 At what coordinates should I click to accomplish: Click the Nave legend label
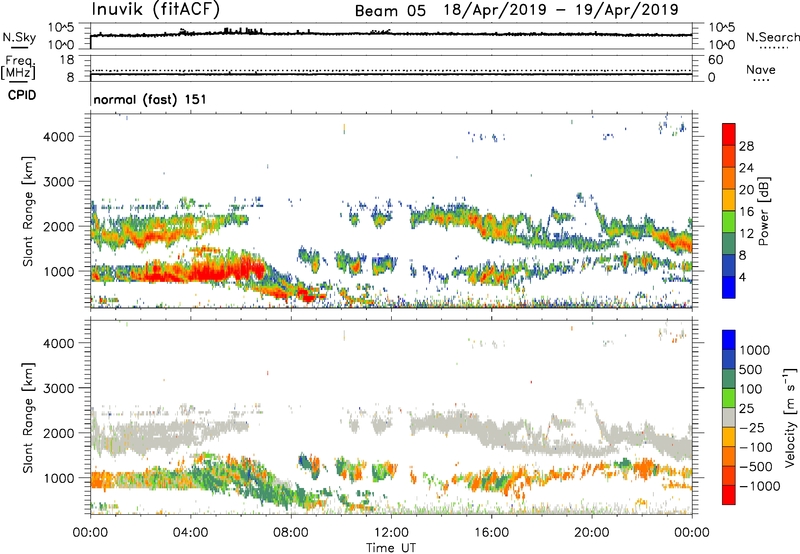click(761, 69)
